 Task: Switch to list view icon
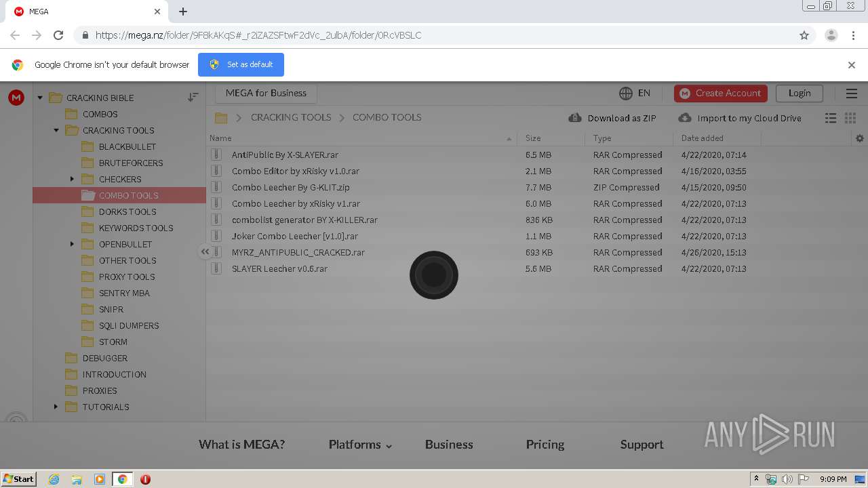(831, 118)
